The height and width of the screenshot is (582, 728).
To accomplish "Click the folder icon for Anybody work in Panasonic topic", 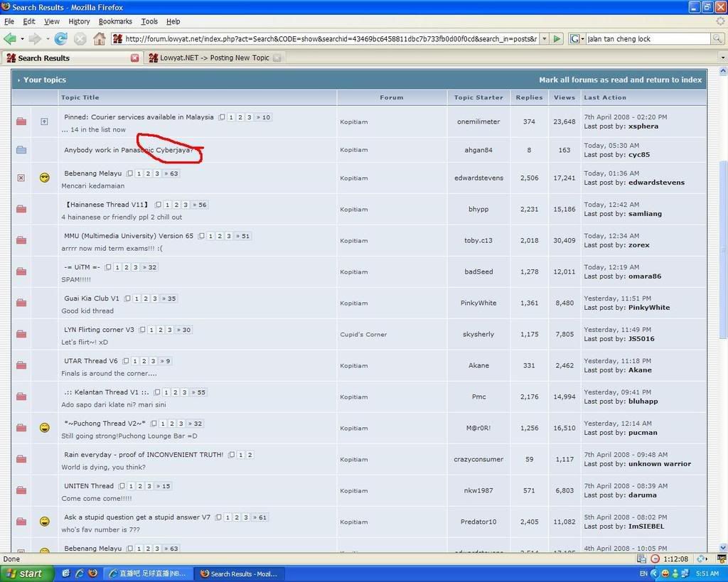I will click(21, 150).
